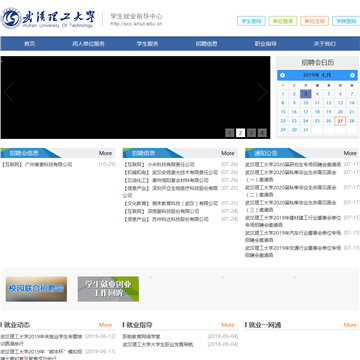Open 小米科技有限责任公司 recruitment entry
Viewport: 360px width, 360px height.
pyautogui.click(x=159, y=164)
